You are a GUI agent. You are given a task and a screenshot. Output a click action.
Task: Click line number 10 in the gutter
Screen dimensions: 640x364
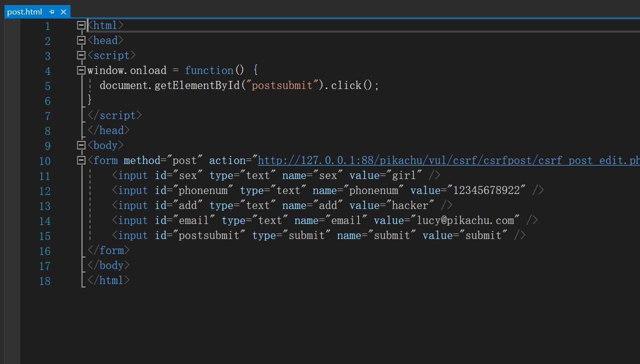pos(44,161)
